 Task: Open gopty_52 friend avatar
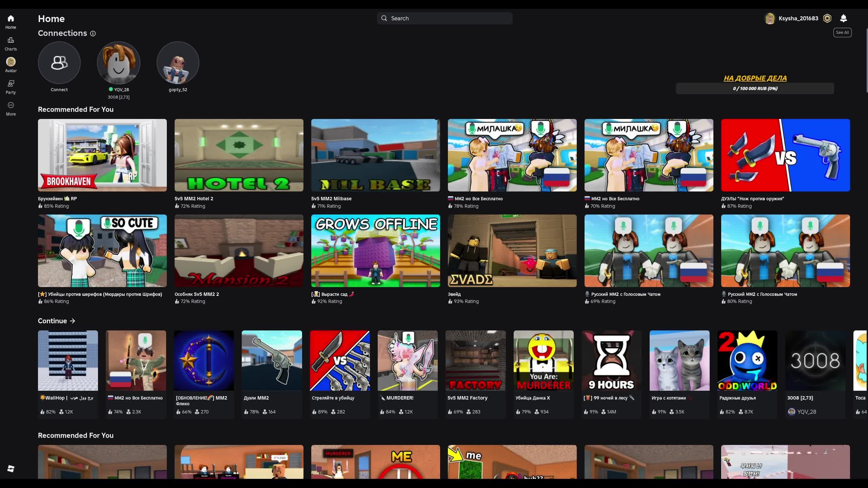[178, 63]
